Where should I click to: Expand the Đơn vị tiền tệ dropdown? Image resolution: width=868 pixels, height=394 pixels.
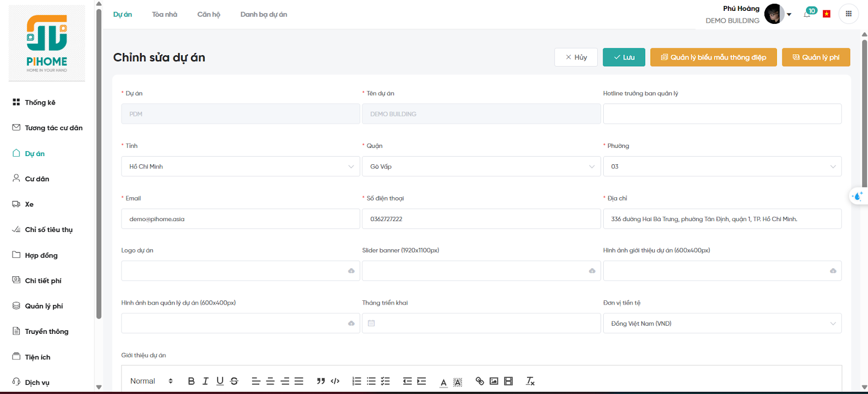point(722,324)
